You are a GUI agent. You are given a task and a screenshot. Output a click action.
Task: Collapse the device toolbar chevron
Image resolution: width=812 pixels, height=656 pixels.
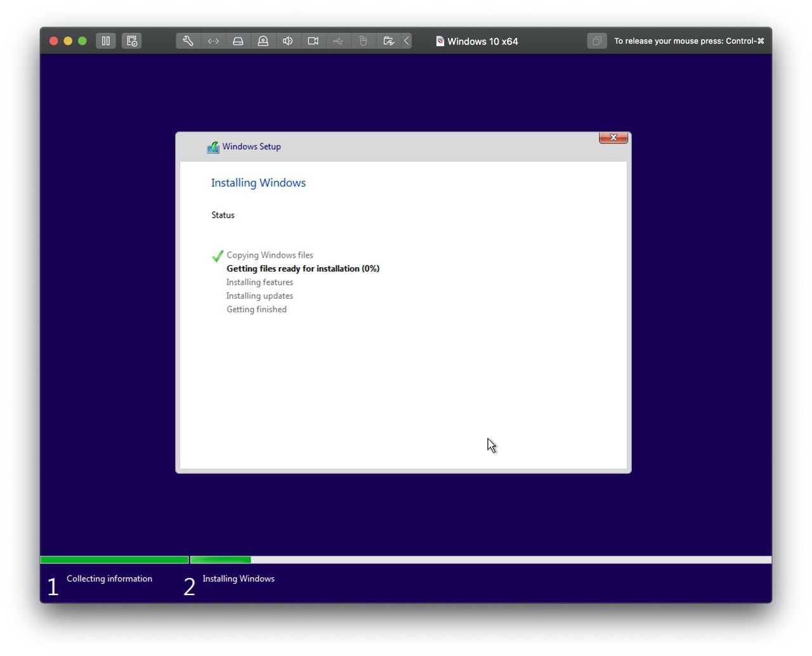point(407,41)
